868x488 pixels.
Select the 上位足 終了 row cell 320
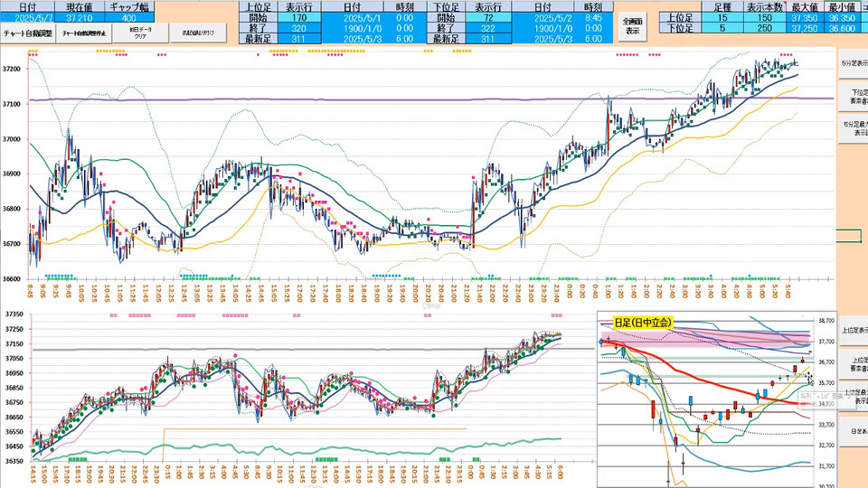coord(299,28)
